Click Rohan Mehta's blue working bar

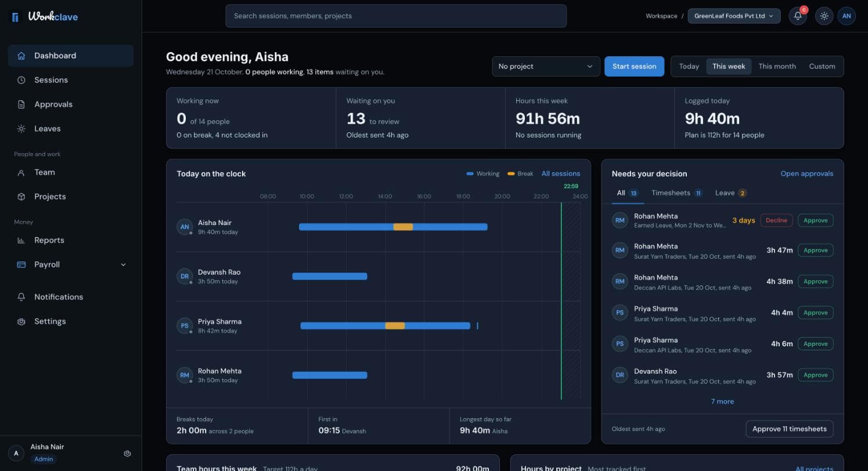pos(330,375)
